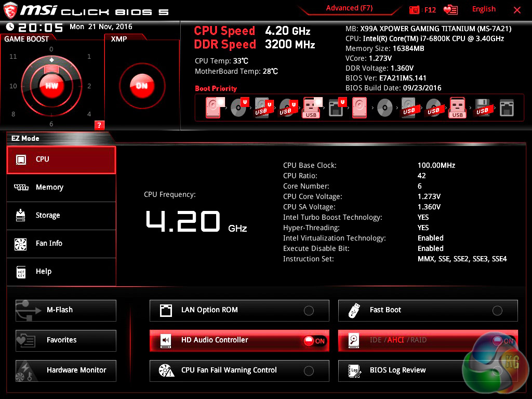The height and width of the screenshot is (399, 532).
Task: Close the BIOS with the red X
Action: (517, 10)
